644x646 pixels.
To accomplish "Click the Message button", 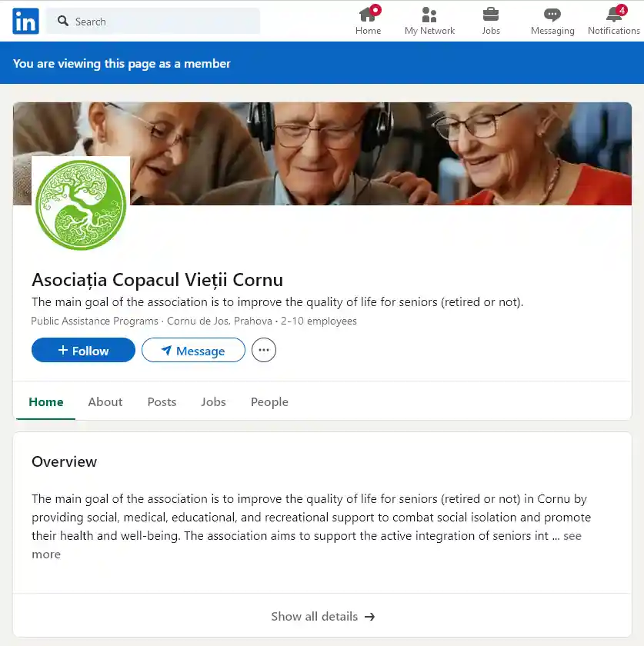I will pyautogui.click(x=193, y=350).
